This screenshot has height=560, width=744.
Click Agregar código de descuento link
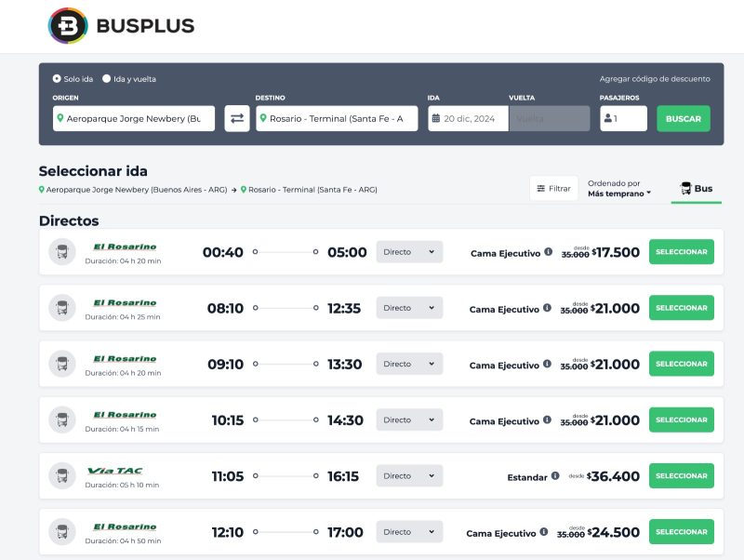pyautogui.click(x=655, y=79)
